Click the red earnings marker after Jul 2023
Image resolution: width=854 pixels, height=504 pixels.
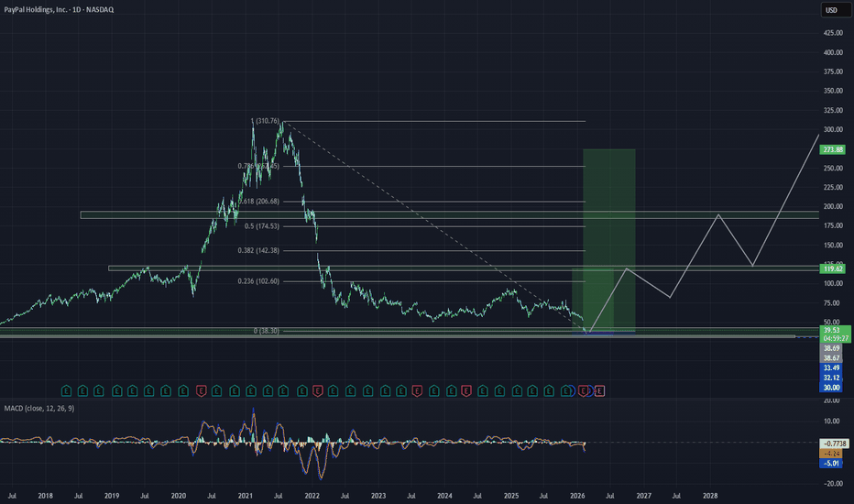(417, 390)
